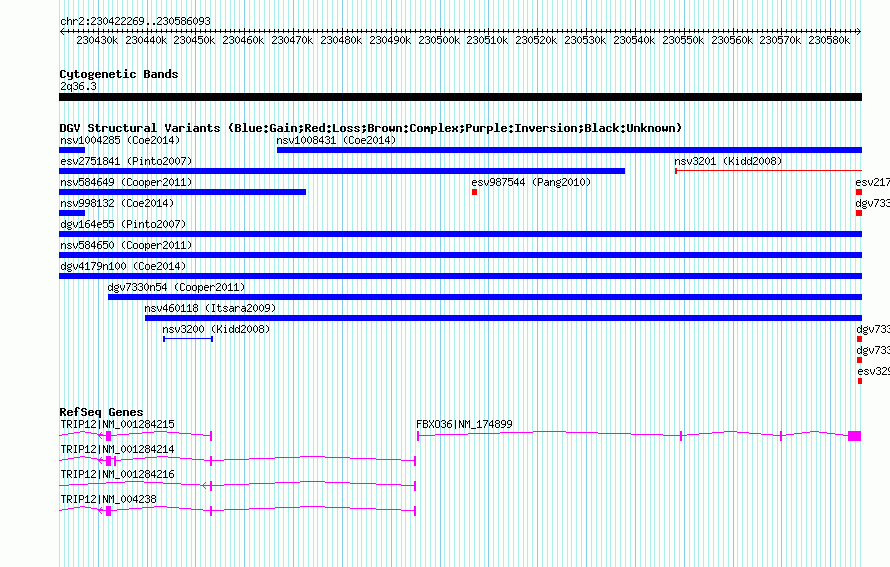Screen dimensions: 890x567
Task: Click the blue nsv1008431 gain bar
Action: [569, 150]
